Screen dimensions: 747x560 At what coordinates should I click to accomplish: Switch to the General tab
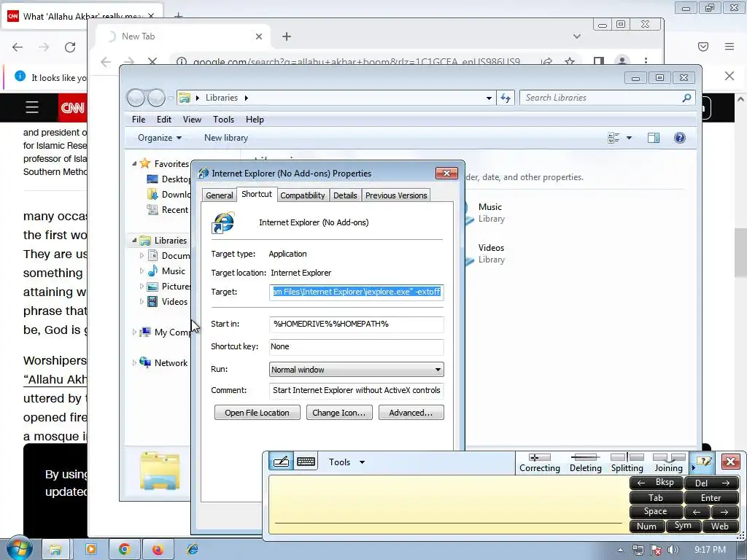tap(219, 195)
